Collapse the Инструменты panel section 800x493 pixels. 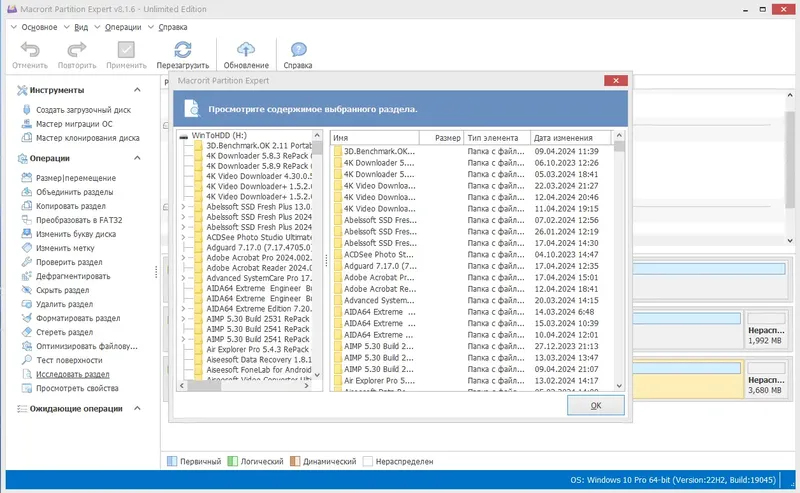(137, 90)
